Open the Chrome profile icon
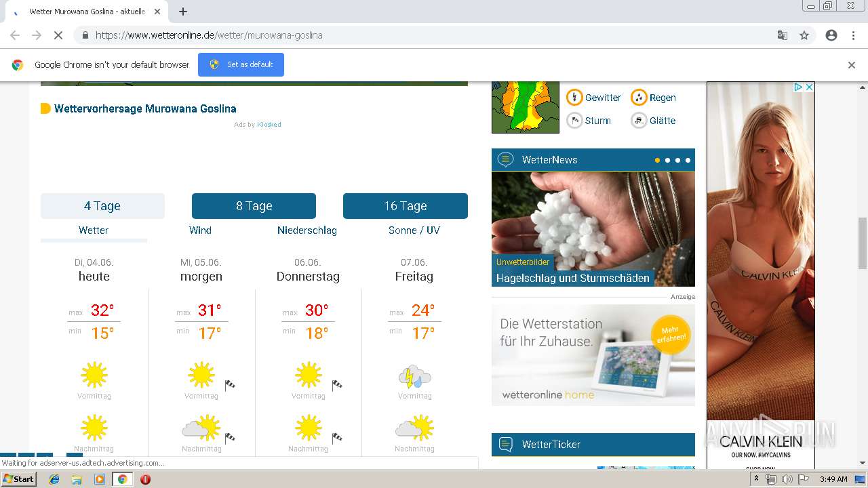 pyautogui.click(x=831, y=35)
